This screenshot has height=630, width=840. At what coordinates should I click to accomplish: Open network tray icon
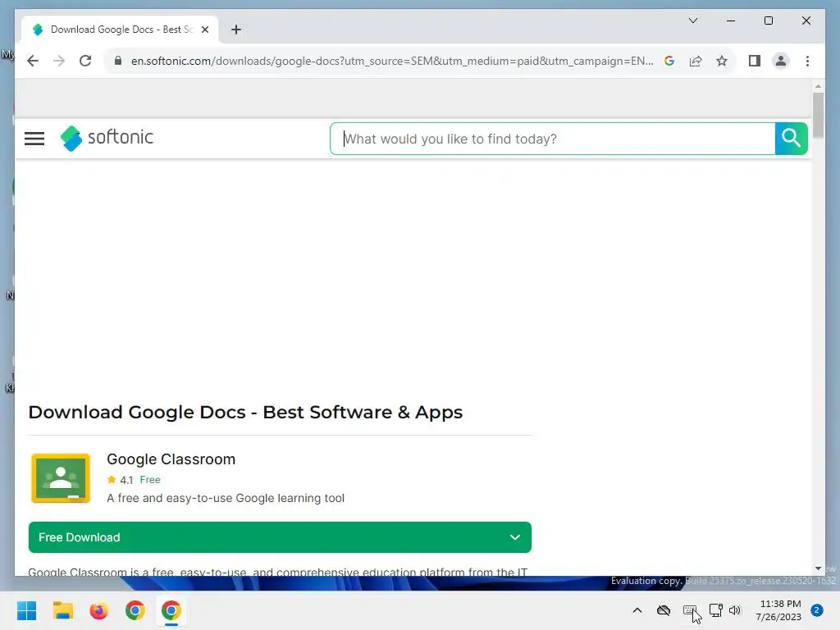715,610
